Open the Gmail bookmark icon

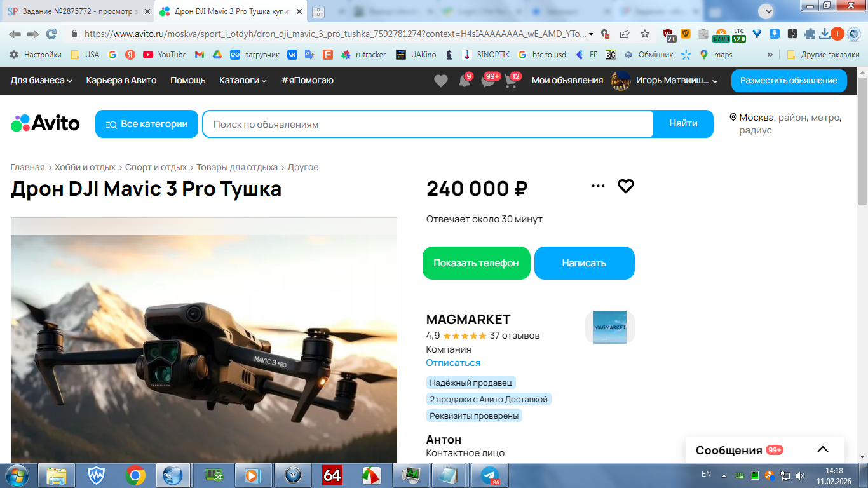pos(199,55)
